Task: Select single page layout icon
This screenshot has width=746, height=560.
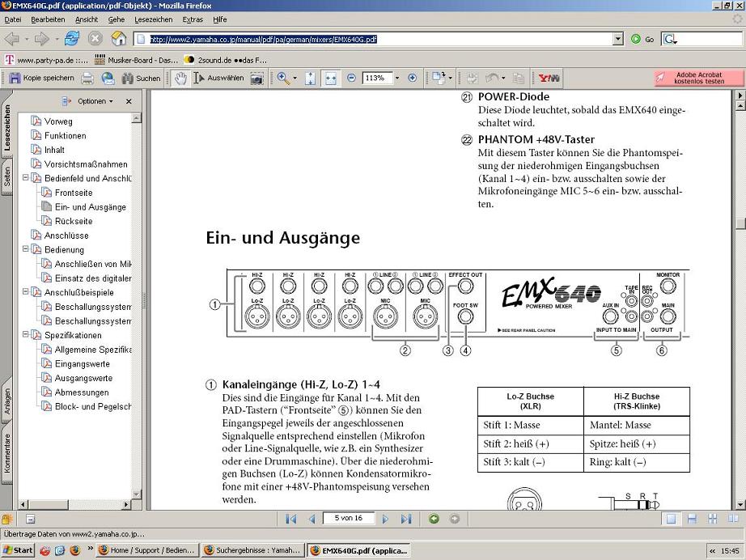Action: point(671,519)
